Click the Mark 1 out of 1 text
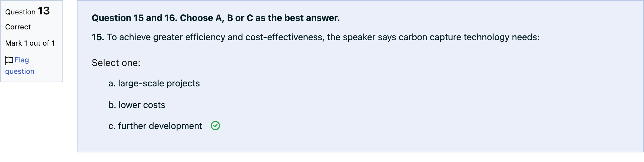The width and height of the screenshot is (644, 162). 30,43
